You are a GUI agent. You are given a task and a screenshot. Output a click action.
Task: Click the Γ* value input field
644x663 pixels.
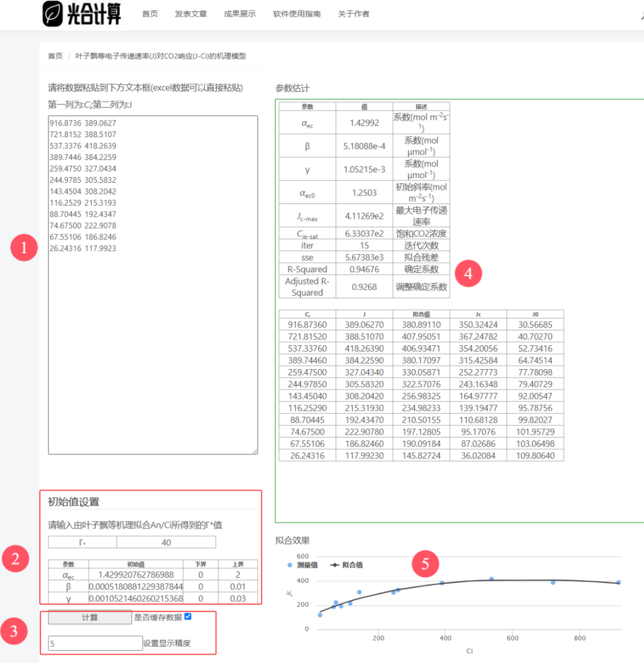[166, 543]
